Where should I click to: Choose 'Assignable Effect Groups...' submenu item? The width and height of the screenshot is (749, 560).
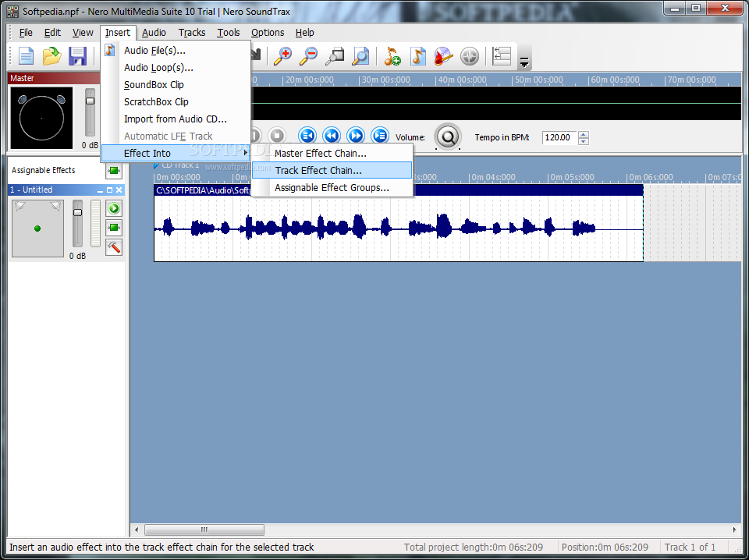(332, 188)
